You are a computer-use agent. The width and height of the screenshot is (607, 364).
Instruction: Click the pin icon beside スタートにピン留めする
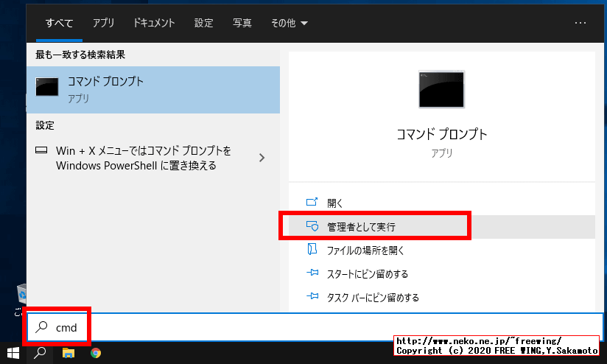pos(312,273)
